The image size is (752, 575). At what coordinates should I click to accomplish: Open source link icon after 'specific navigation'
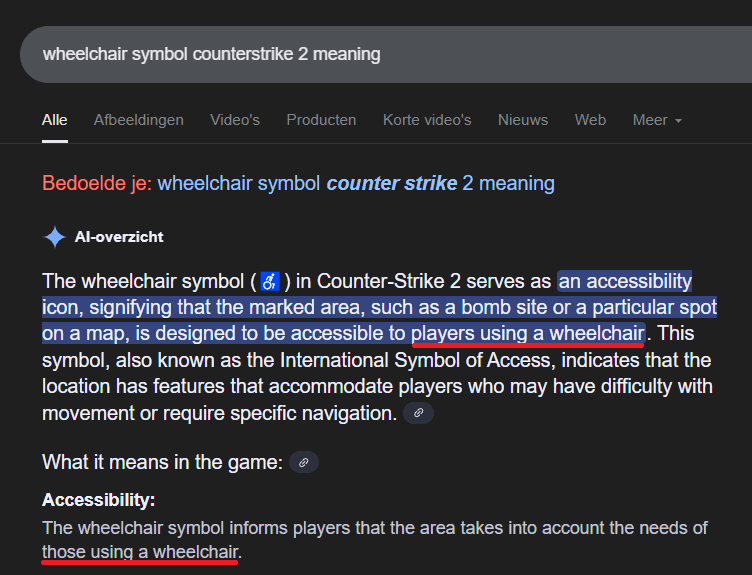click(x=418, y=413)
